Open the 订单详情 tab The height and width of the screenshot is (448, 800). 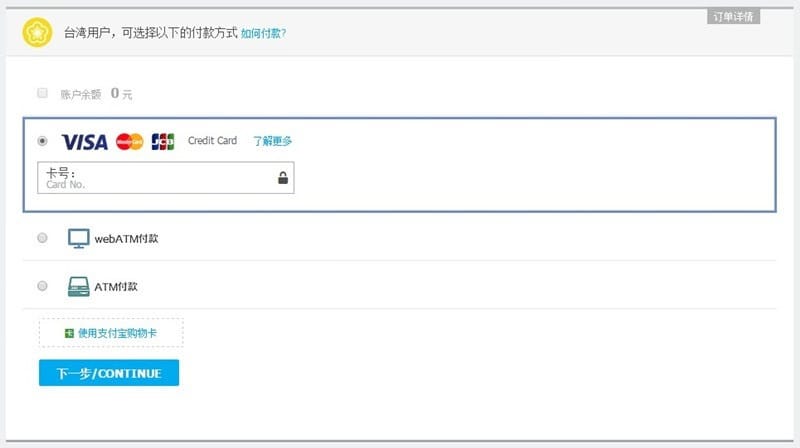coord(733,17)
